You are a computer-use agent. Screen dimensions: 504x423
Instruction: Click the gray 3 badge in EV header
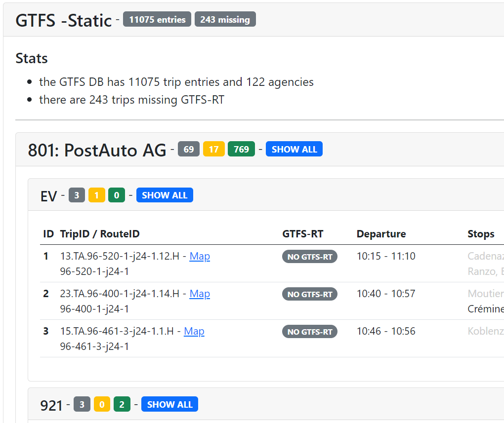77,195
